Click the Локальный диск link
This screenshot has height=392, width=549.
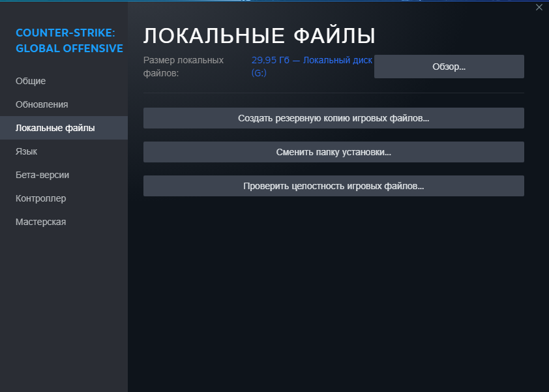click(338, 60)
